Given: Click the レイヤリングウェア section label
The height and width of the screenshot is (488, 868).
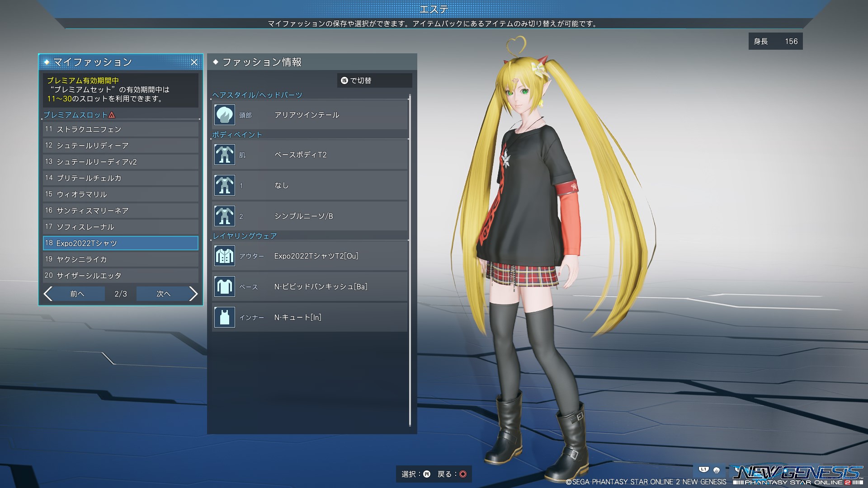Looking at the screenshot, I should pos(245,236).
